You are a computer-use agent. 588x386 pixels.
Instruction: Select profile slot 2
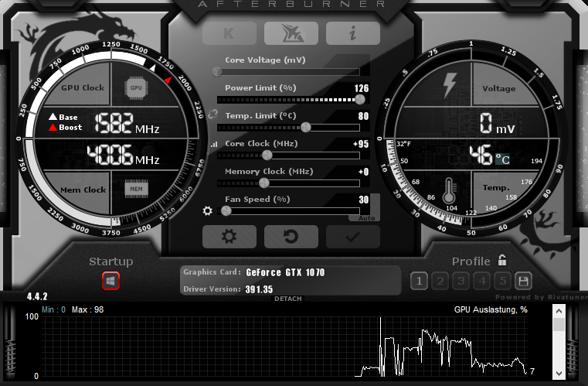point(440,281)
